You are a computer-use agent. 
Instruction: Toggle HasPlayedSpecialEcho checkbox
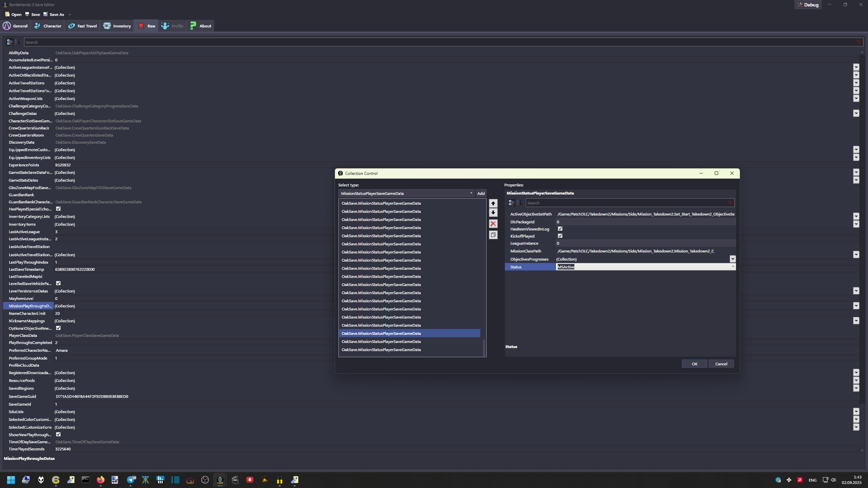(x=58, y=209)
